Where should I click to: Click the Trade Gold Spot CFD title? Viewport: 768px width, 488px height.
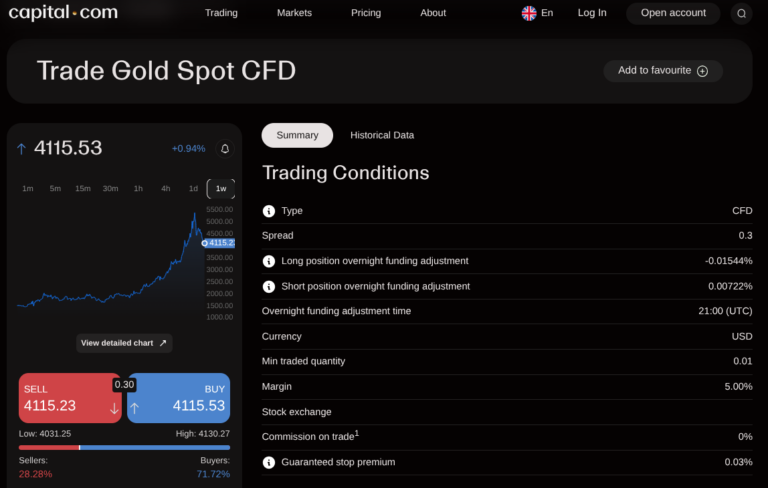pyautogui.click(x=167, y=71)
